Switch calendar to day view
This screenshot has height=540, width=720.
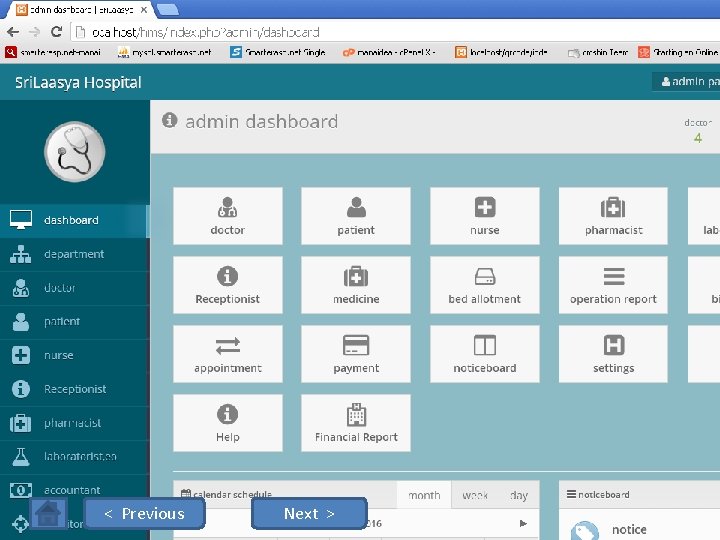(519, 495)
